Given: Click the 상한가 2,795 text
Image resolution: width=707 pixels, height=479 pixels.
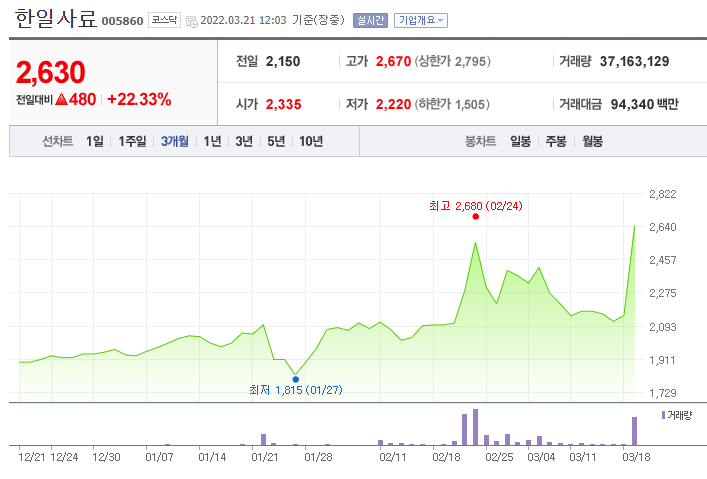Looking at the screenshot, I should coord(452,61).
